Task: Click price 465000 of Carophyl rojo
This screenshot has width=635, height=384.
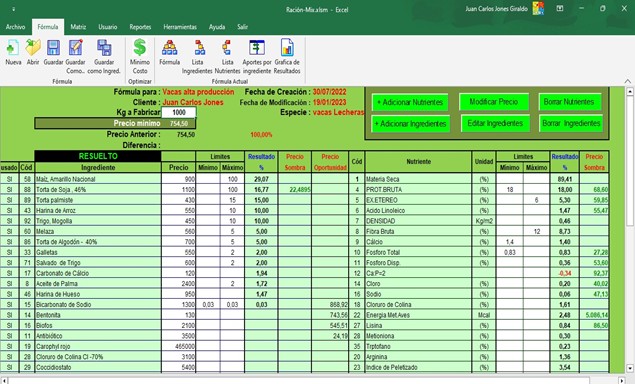Action: click(179, 346)
